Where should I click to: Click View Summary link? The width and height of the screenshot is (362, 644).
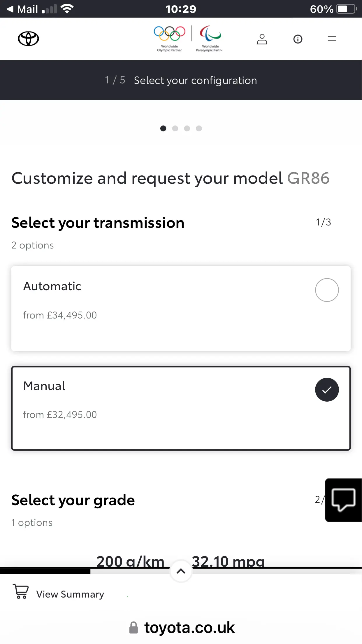click(x=70, y=594)
